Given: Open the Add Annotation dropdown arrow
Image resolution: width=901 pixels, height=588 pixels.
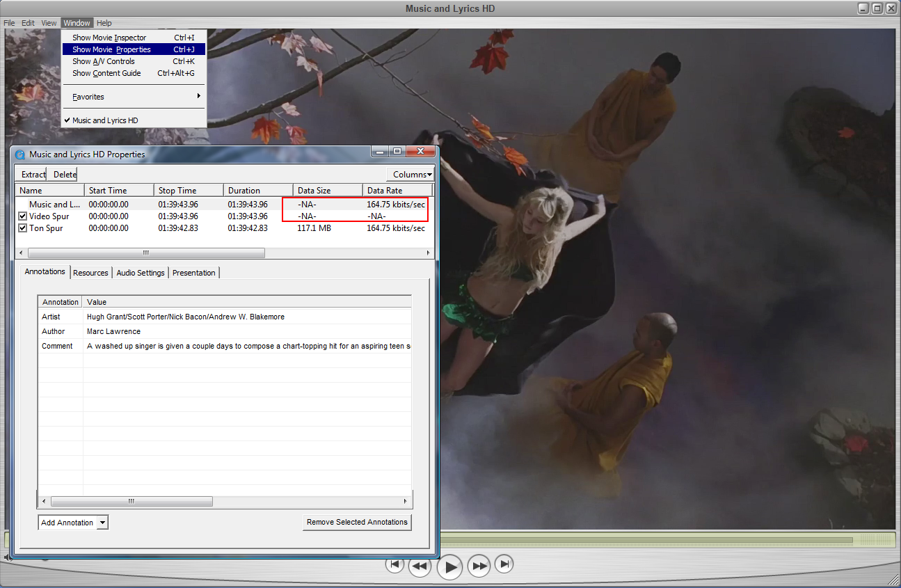Looking at the screenshot, I should (x=102, y=523).
